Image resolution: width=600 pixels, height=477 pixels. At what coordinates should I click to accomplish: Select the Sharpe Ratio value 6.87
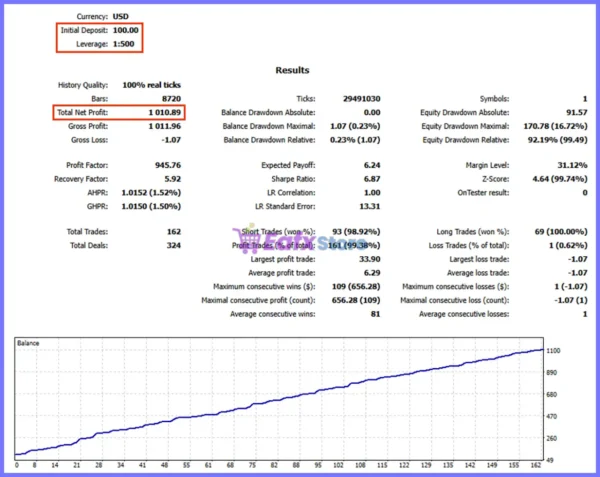372,179
